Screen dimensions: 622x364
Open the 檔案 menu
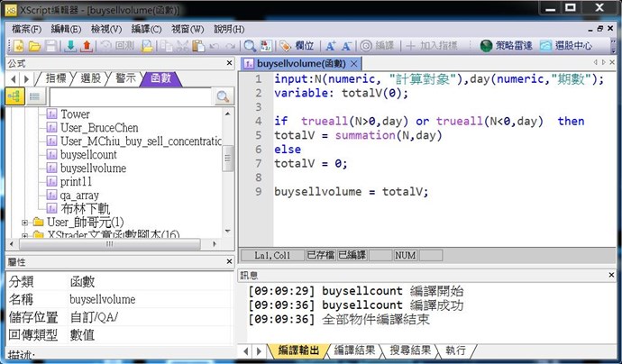coord(27,29)
